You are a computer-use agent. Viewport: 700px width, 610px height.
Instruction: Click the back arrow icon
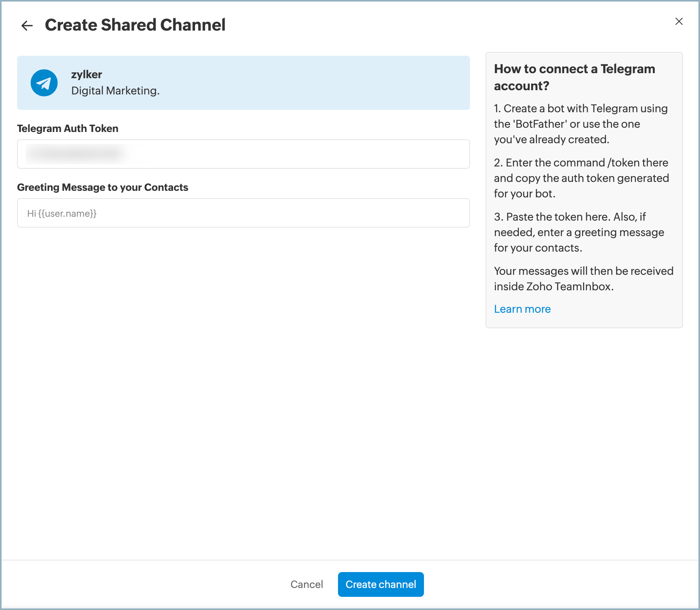[27, 26]
